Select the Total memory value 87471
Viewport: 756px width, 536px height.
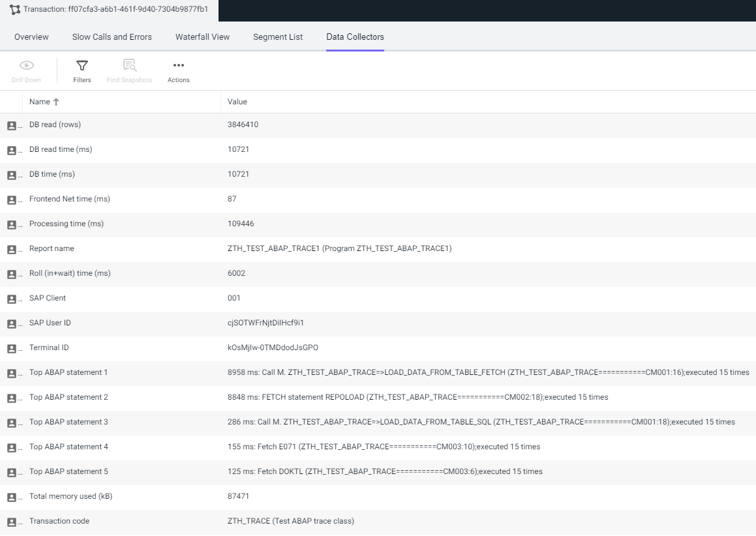[x=238, y=496]
